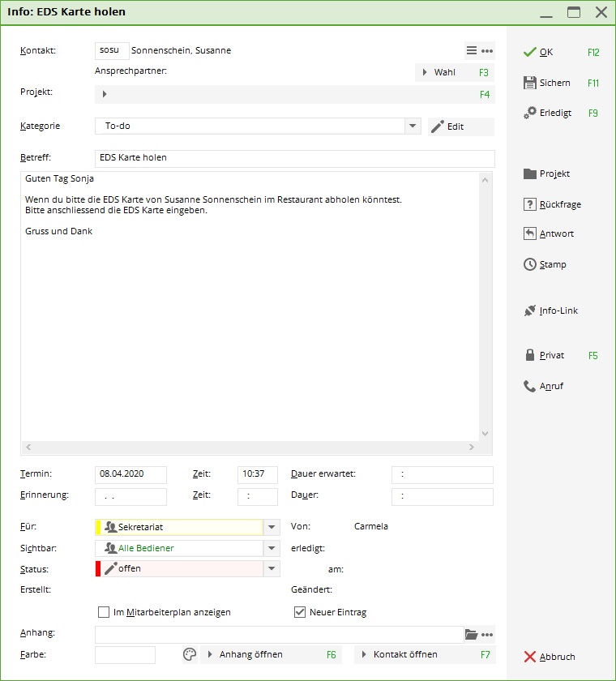
Task: Open the Status offen dropdown
Action: [x=272, y=569]
